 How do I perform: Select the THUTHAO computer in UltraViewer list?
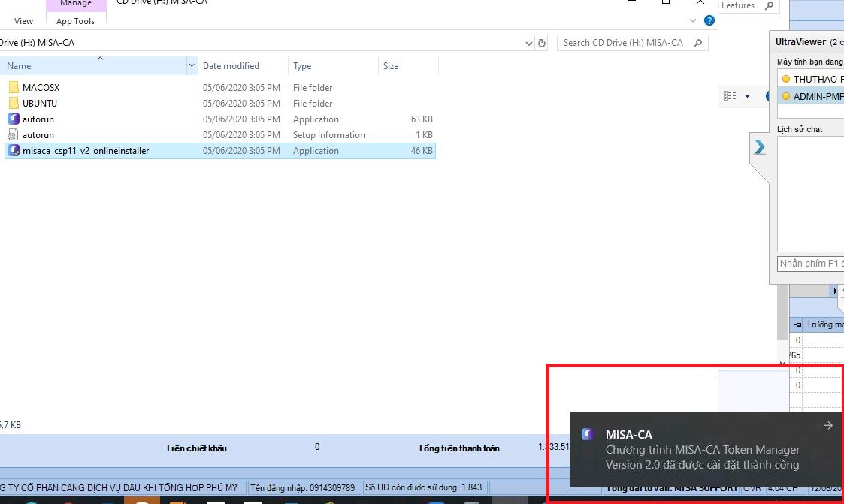tap(811, 79)
